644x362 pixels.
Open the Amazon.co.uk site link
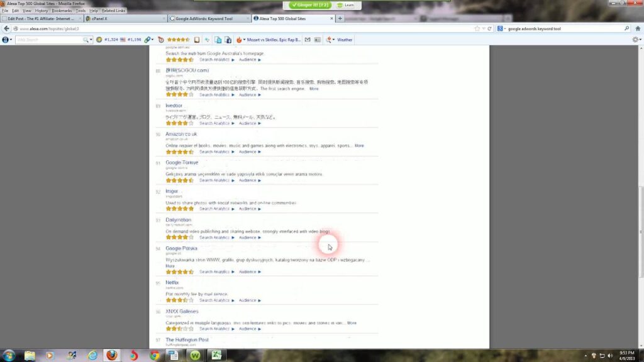(x=181, y=134)
